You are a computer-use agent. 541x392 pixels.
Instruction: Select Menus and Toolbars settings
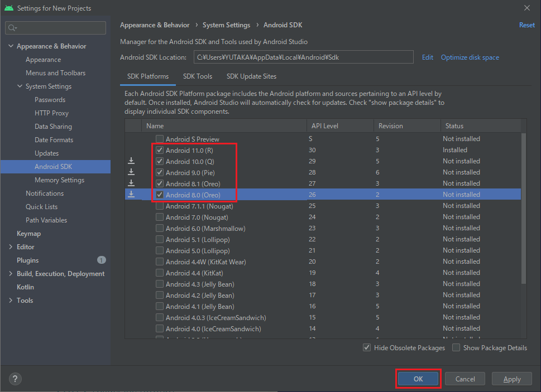[x=55, y=73]
